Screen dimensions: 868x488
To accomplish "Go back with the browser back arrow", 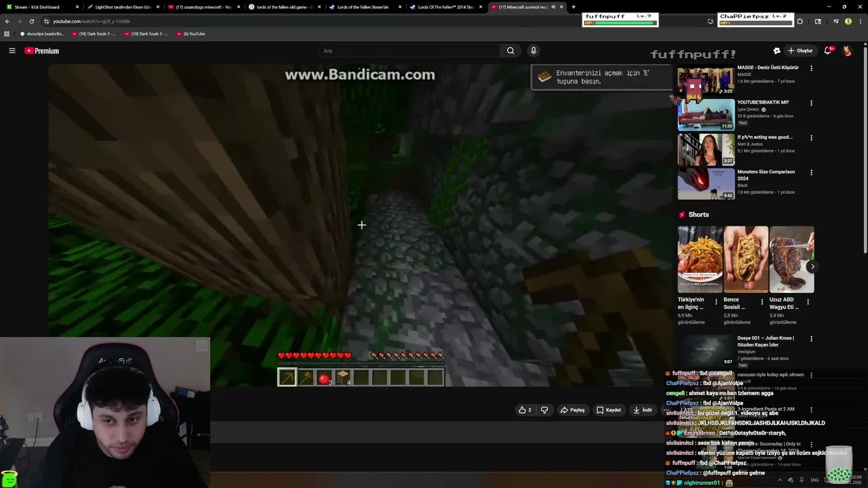I will tap(7, 21).
